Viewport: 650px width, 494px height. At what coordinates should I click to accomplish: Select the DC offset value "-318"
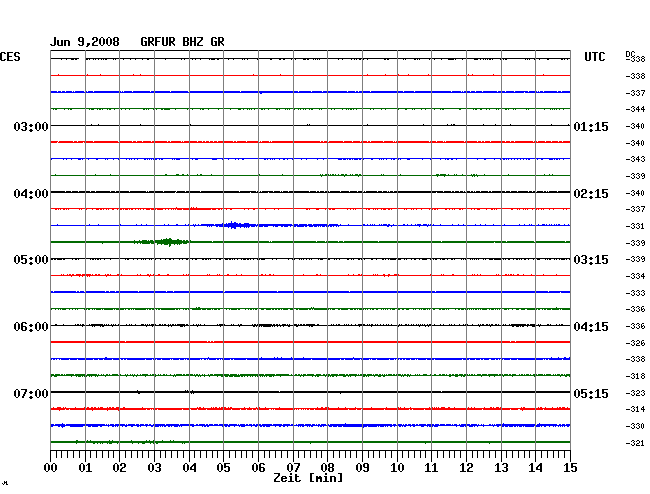click(x=635, y=376)
